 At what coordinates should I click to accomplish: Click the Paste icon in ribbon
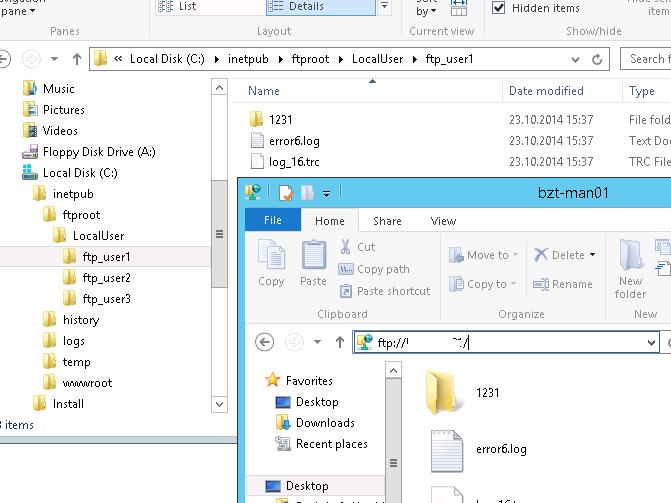coord(313,263)
